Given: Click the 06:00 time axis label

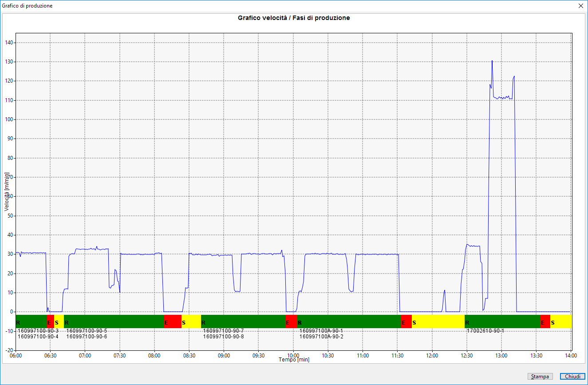Looking at the screenshot, I should 16,356.
